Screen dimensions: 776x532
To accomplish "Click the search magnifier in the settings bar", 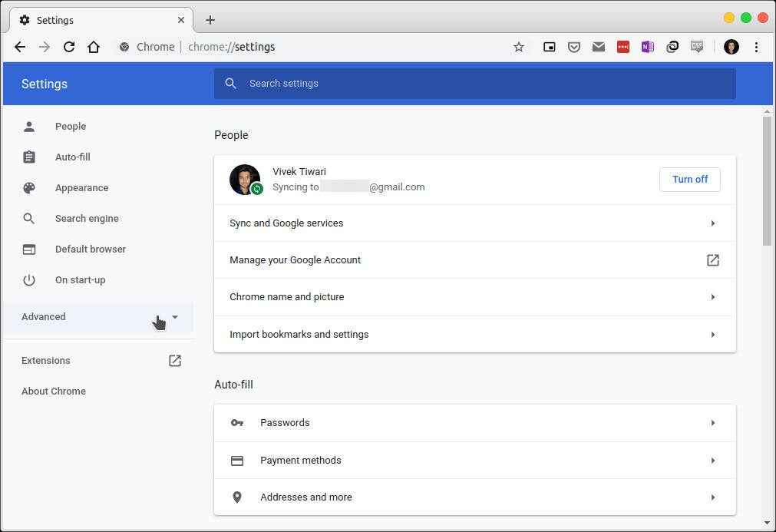I will (230, 83).
